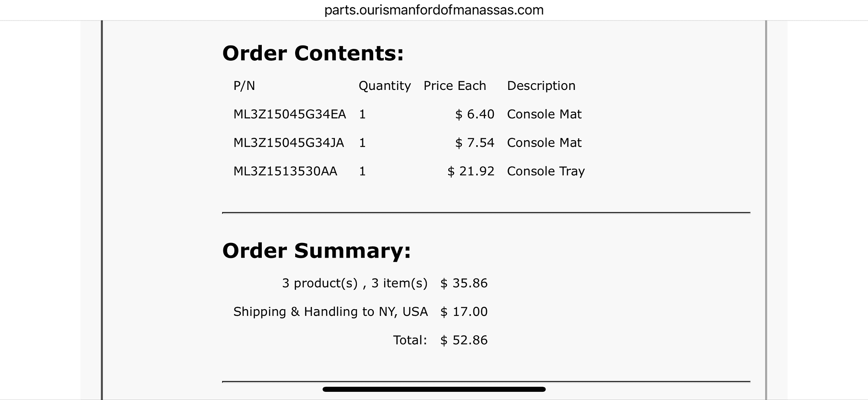The height and width of the screenshot is (400, 868).
Task: Tap the parts.ourismanfordofmanassas.com address bar
Action: point(434,10)
